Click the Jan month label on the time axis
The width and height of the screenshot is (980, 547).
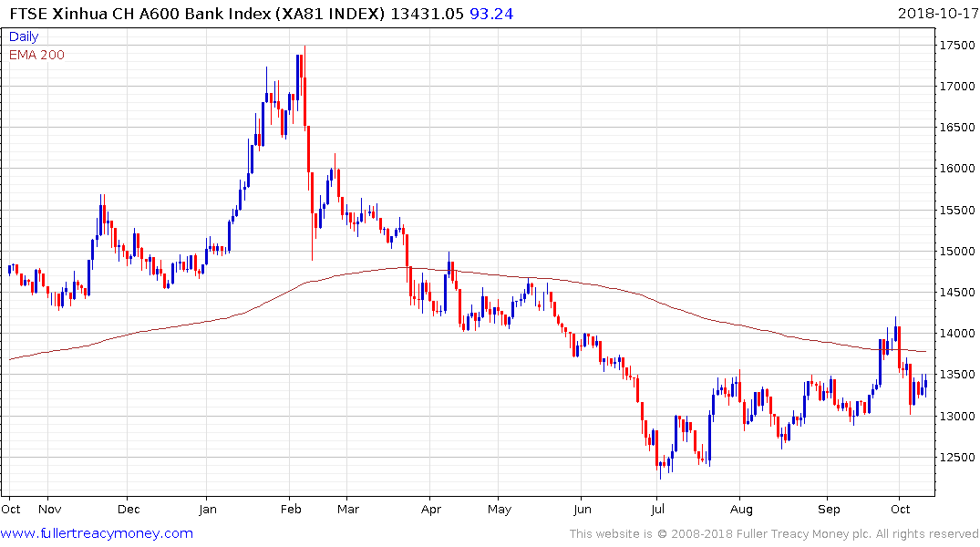(208, 509)
